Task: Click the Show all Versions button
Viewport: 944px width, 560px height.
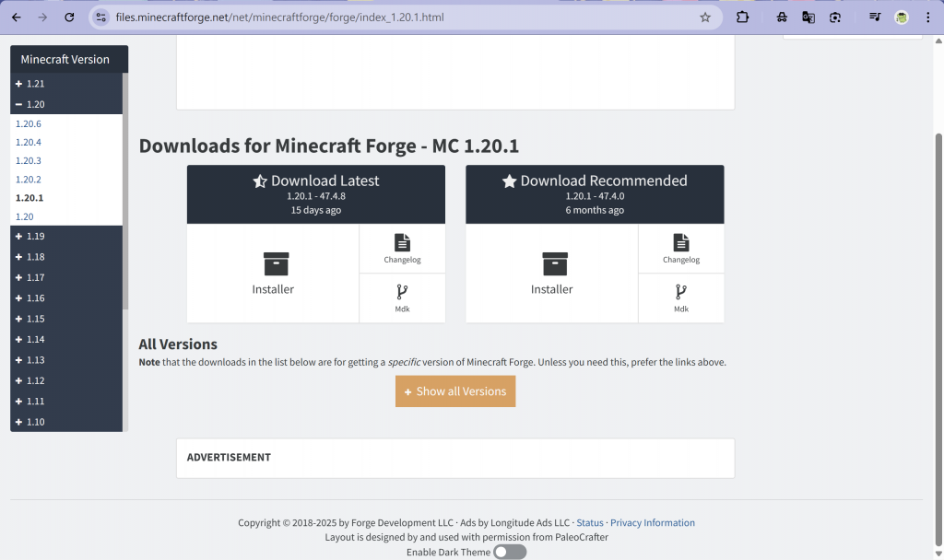Action: point(455,391)
